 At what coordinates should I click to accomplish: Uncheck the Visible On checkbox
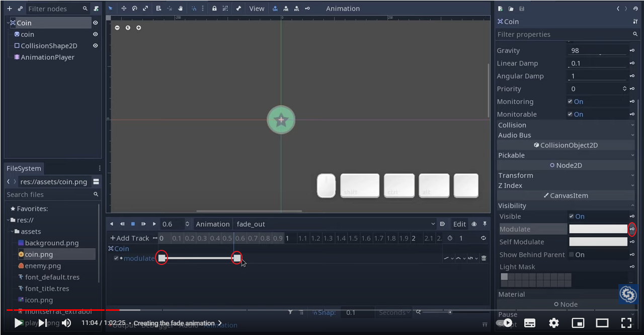[x=571, y=217]
